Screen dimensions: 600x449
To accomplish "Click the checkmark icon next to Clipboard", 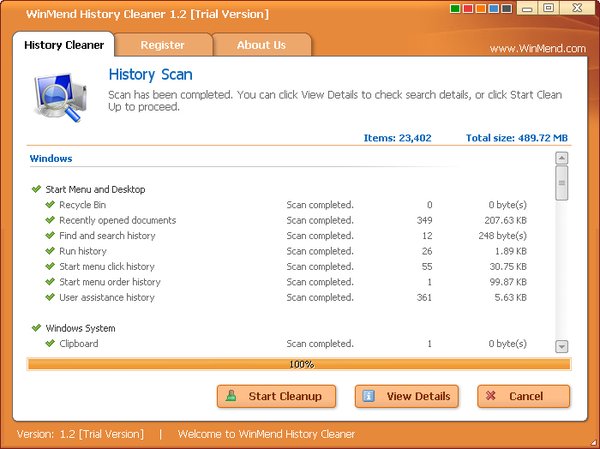I will tap(50, 344).
